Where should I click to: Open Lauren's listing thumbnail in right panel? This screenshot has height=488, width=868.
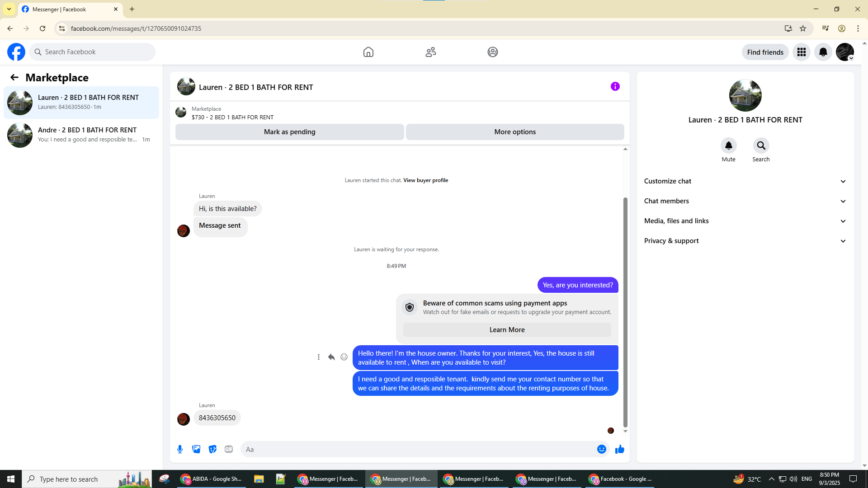coord(745,95)
